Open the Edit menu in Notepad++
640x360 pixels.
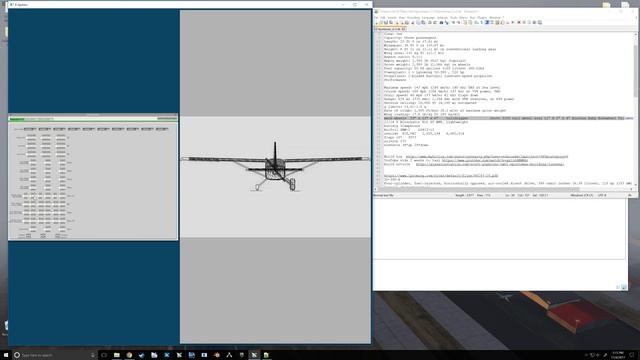click(382, 18)
